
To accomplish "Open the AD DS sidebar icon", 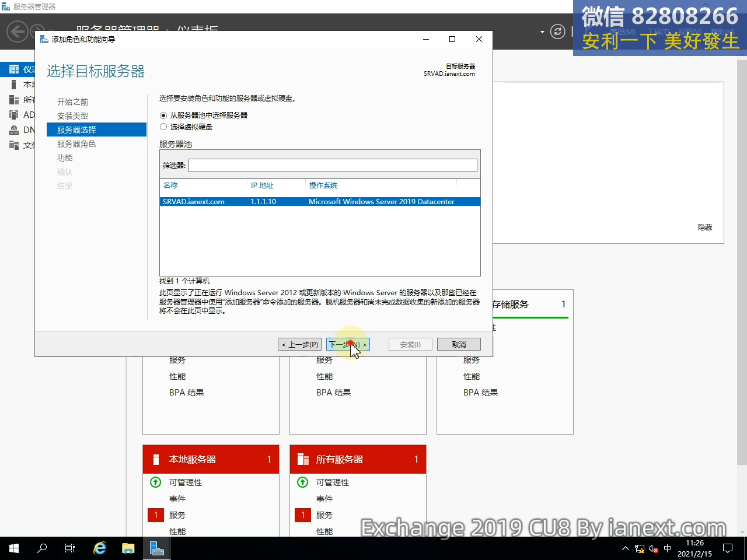I will pyautogui.click(x=14, y=115).
